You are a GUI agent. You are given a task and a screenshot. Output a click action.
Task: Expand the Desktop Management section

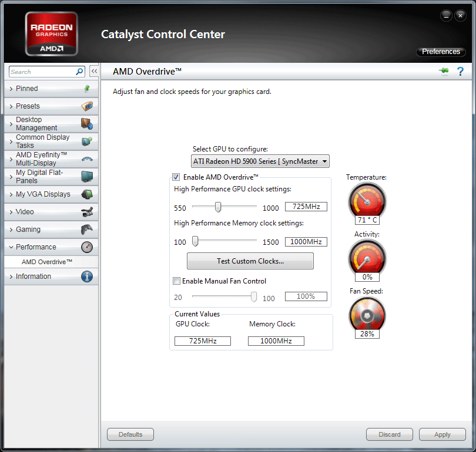(x=51, y=124)
